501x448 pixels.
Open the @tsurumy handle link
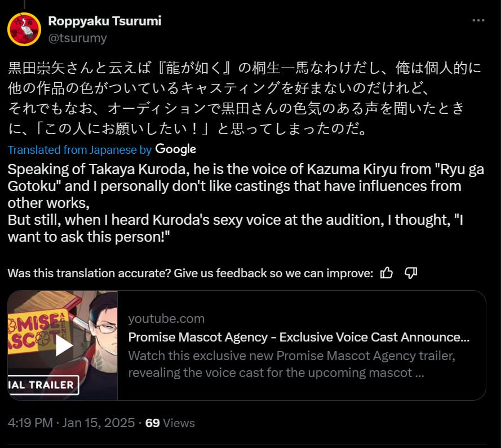[x=77, y=38]
